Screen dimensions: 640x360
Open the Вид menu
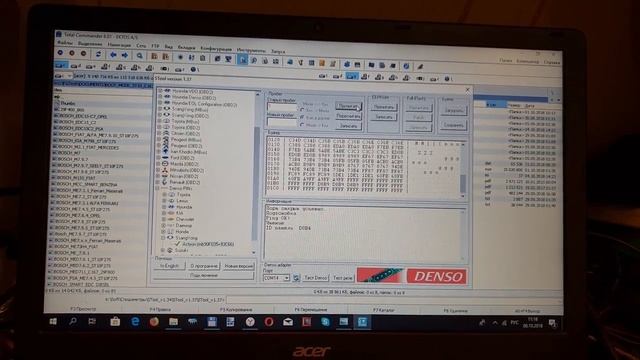[169, 47]
